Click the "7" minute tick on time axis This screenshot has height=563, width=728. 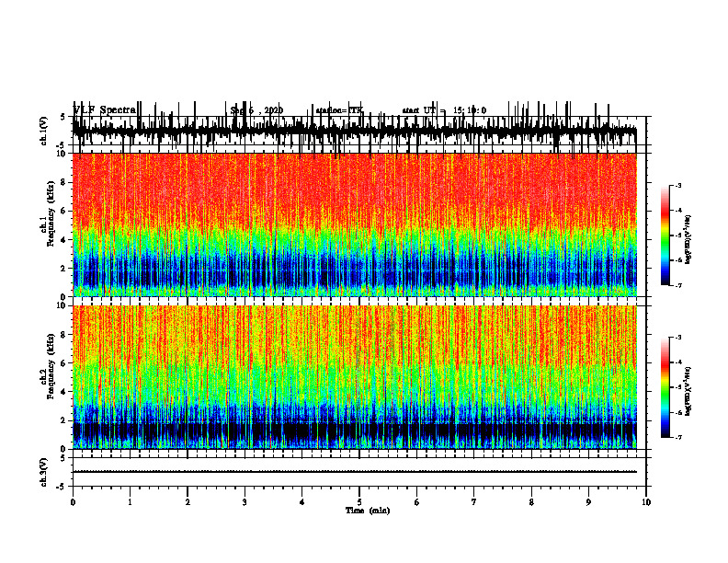(x=474, y=502)
